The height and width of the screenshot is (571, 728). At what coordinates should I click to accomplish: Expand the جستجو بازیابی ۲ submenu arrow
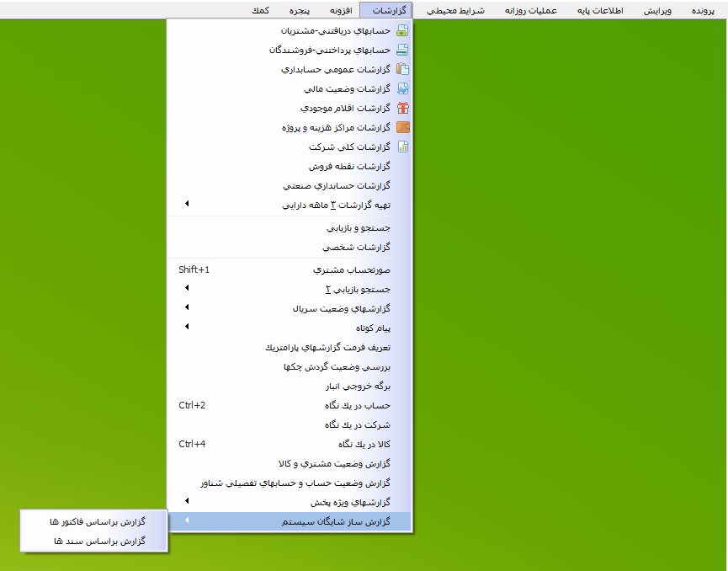pyautogui.click(x=187, y=289)
